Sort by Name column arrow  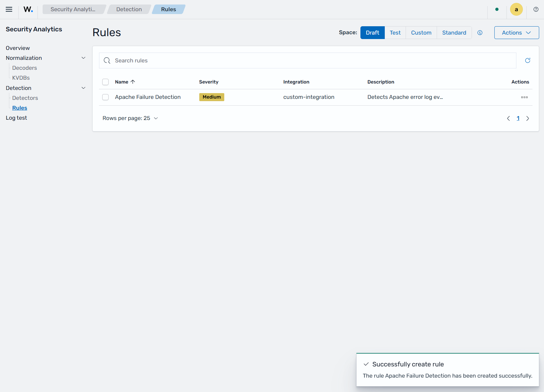(133, 82)
